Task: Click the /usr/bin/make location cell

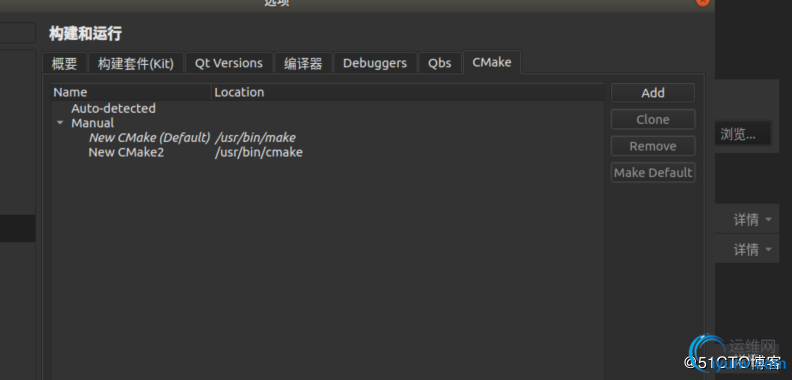Action: (255, 137)
